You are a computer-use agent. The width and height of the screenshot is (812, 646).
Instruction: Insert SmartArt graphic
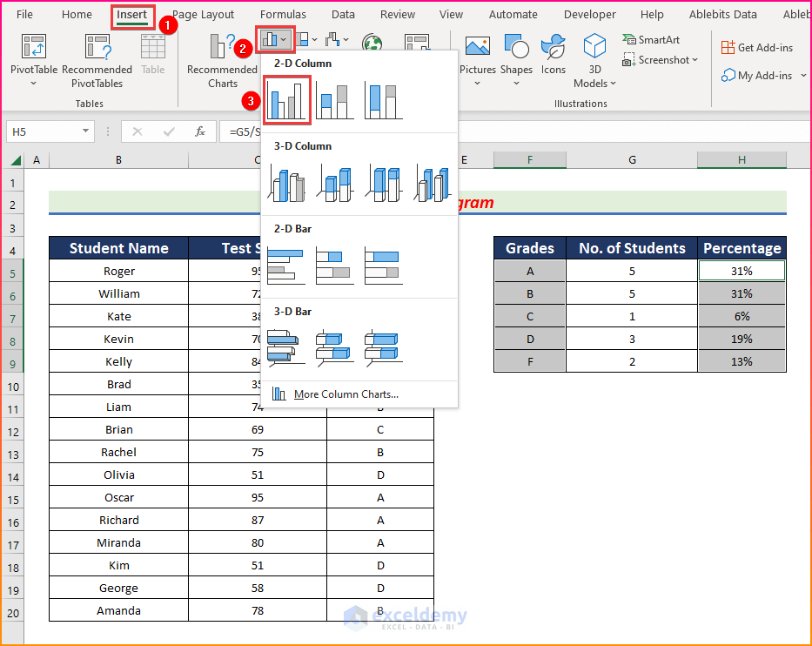pos(651,39)
